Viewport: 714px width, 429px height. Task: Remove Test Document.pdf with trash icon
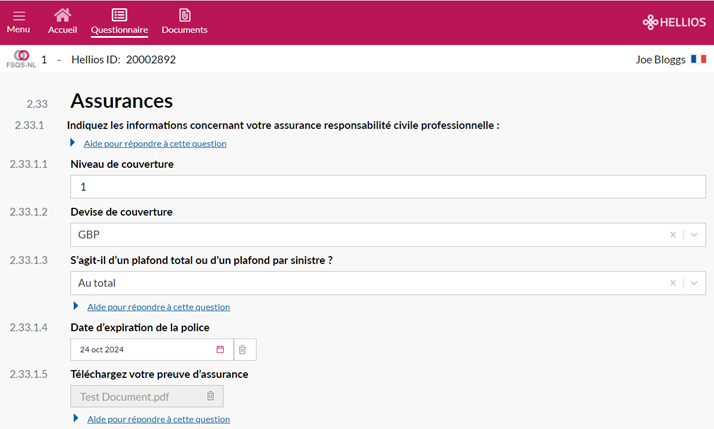pos(210,396)
